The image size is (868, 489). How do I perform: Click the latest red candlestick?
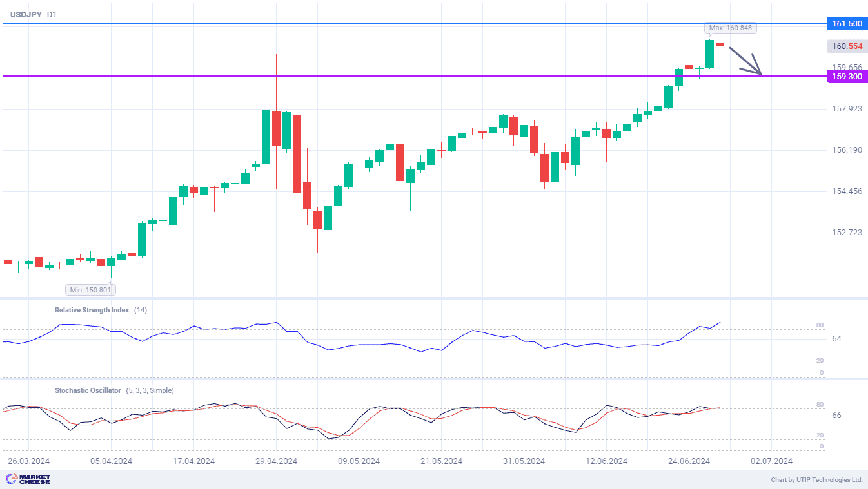(720, 44)
